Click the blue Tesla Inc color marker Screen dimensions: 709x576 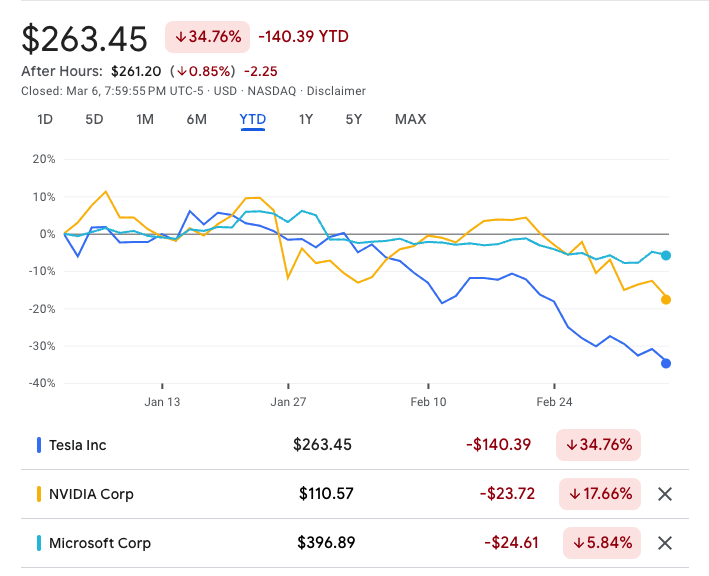point(38,445)
